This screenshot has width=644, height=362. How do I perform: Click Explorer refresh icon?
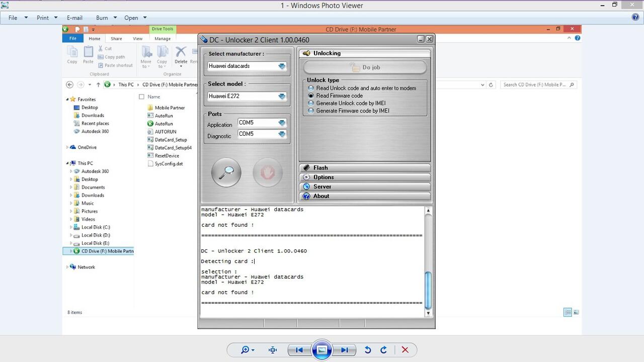(x=491, y=84)
